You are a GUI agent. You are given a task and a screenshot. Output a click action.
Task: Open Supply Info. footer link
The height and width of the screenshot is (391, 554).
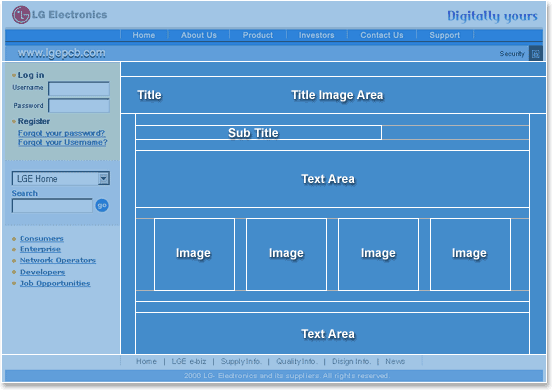241,361
